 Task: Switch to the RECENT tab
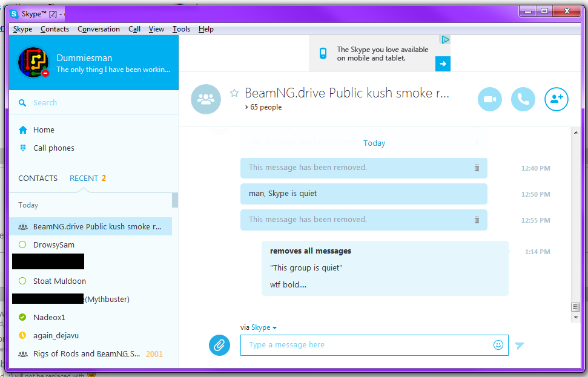click(x=84, y=179)
